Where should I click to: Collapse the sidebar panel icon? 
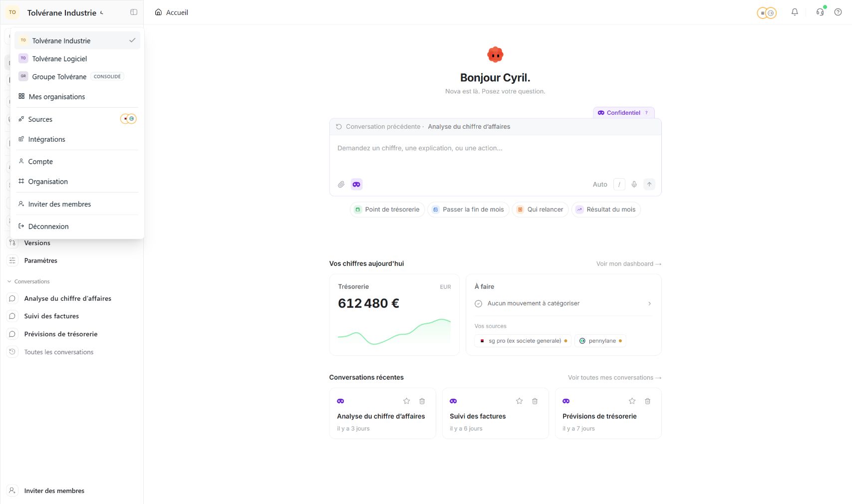(x=134, y=12)
